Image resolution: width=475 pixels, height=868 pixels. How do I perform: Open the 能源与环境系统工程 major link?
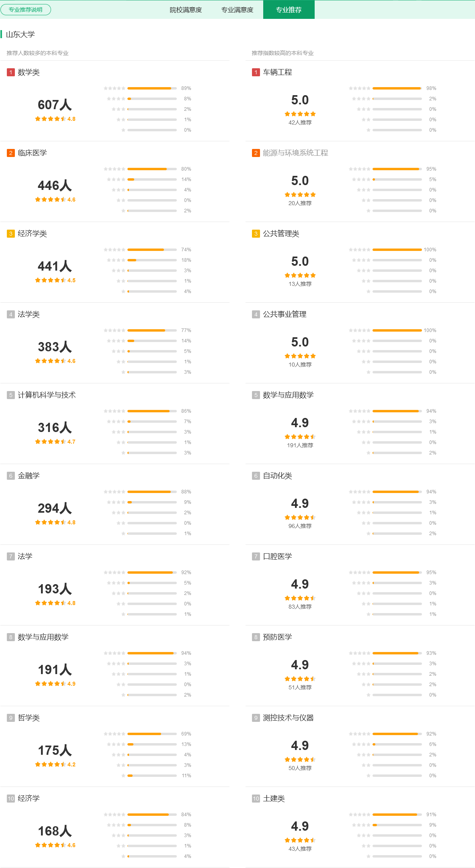(295, 153)
